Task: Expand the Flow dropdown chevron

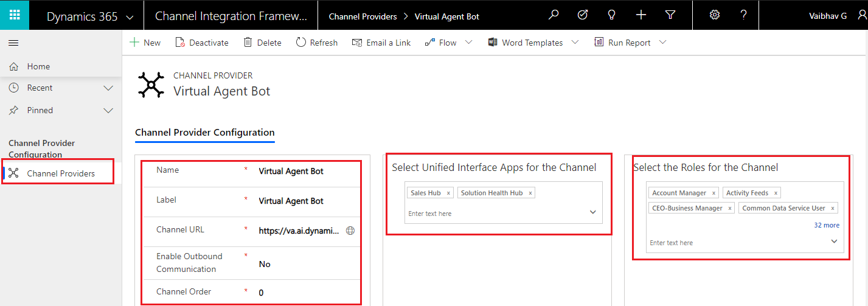Action: (468, 43)
